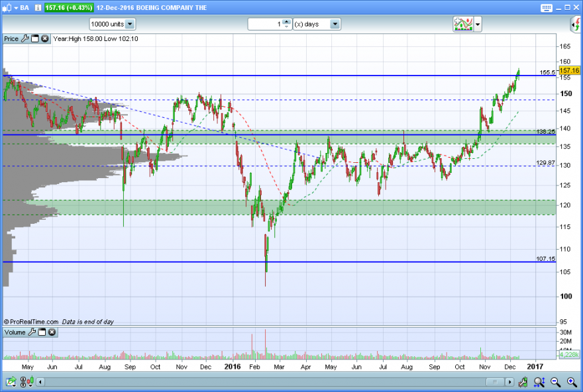
Task: Click the timeframe number input field
Action: click(265, 24)
